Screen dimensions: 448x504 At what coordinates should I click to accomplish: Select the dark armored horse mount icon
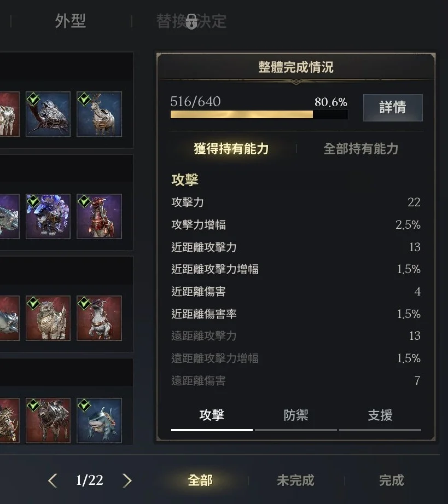coord(48,420)
